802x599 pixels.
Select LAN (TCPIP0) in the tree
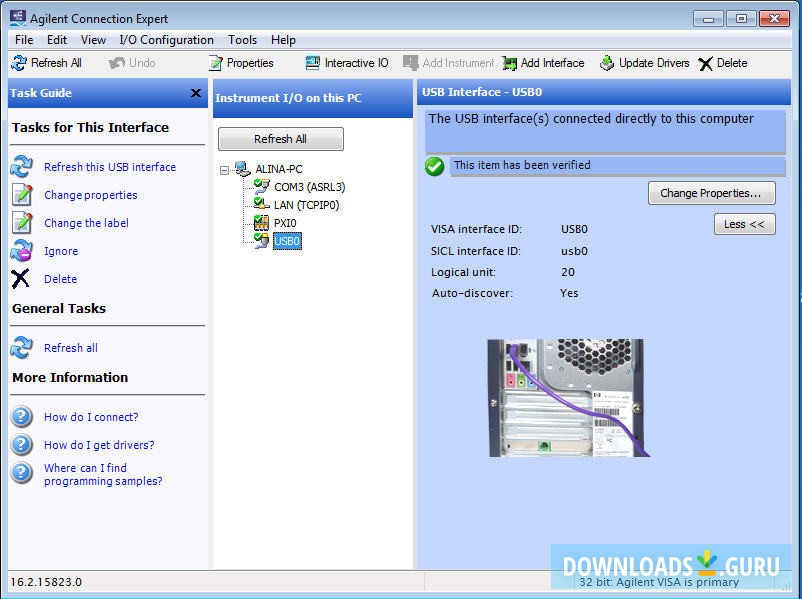pyautogui.click(x=306, y=205)
